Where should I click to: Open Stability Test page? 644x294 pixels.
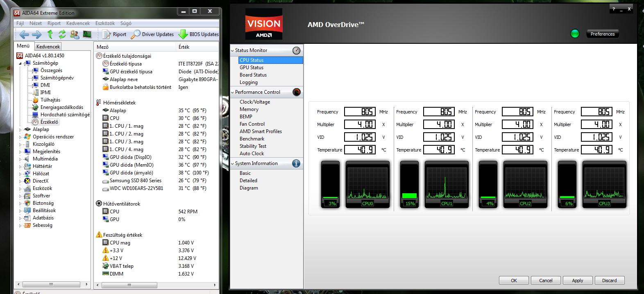pos(253,146)
